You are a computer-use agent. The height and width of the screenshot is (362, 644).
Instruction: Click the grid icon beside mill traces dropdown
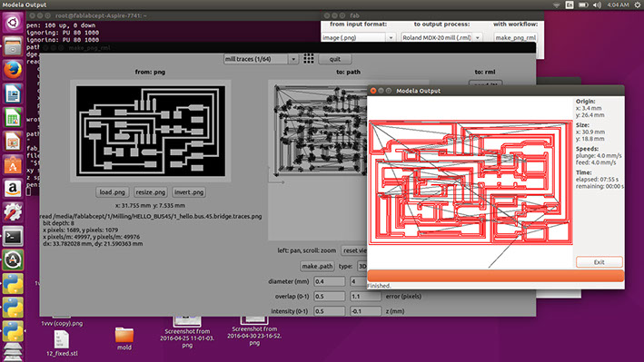[x=309, y=59]
